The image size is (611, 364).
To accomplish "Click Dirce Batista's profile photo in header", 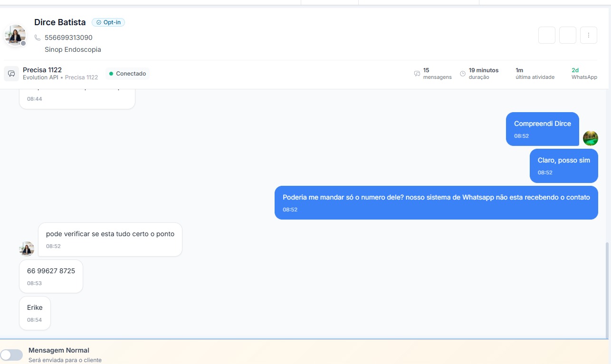I will (x=15, y=35).
